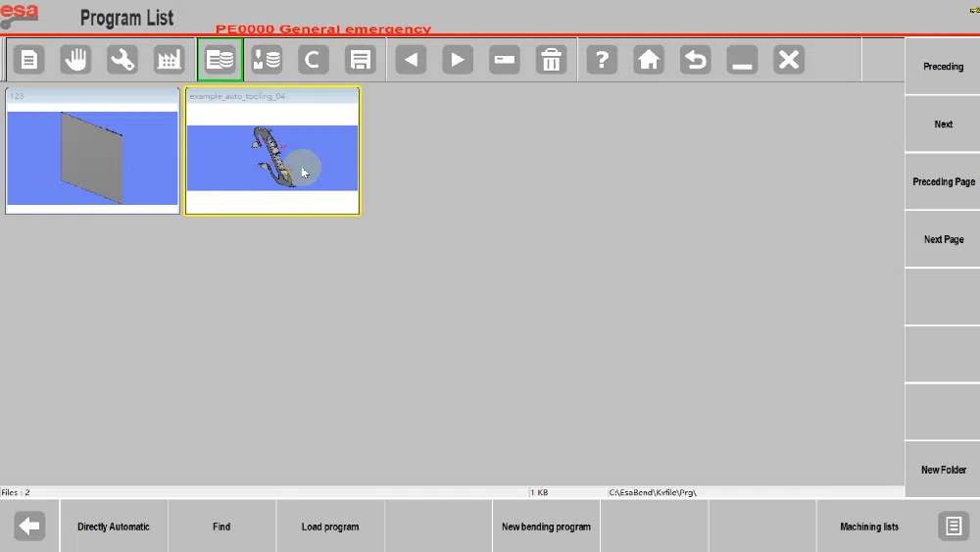Click the save floppy disk icon
Screen dimensions: 980x552
360,60
